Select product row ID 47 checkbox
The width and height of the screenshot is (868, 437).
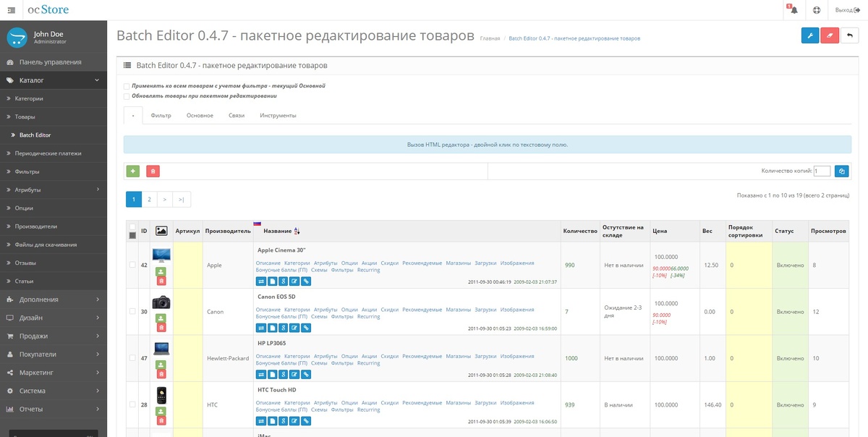(x=132, y=358)
